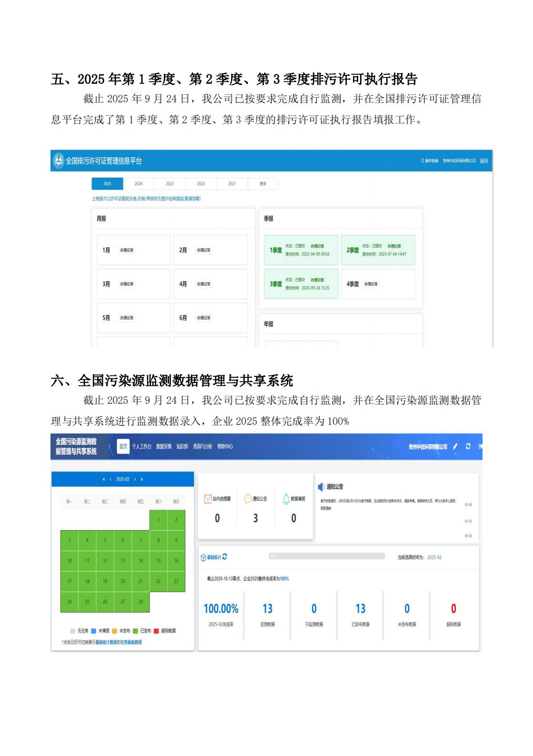Viewport: 533px width, 756px height.
Task: Open the 数据采集 menu item
Action: (164, 446)
